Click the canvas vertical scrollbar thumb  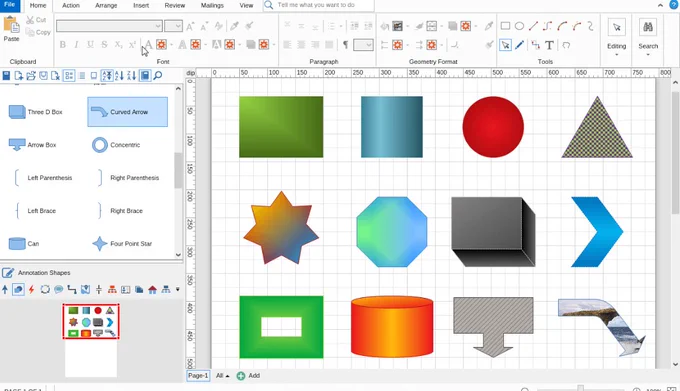[675, 153]
